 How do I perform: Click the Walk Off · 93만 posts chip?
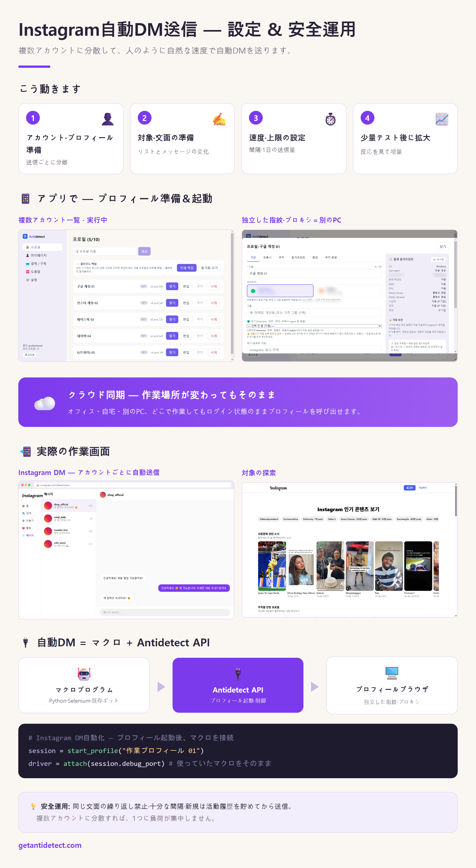pyautogui.click(x=382, y=519)
